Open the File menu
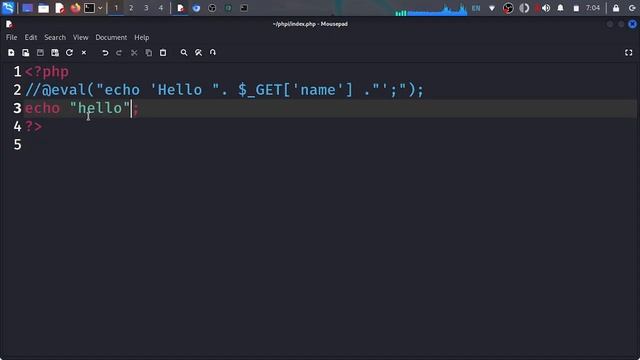Viewport: 640px width, 360px height. 11,37
